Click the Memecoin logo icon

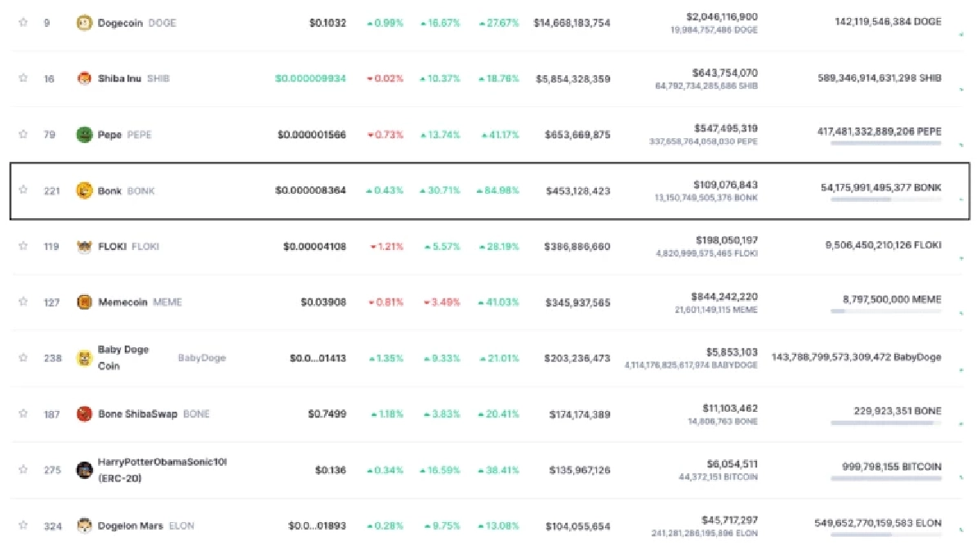pyautogui.click(x=83, y=302)
